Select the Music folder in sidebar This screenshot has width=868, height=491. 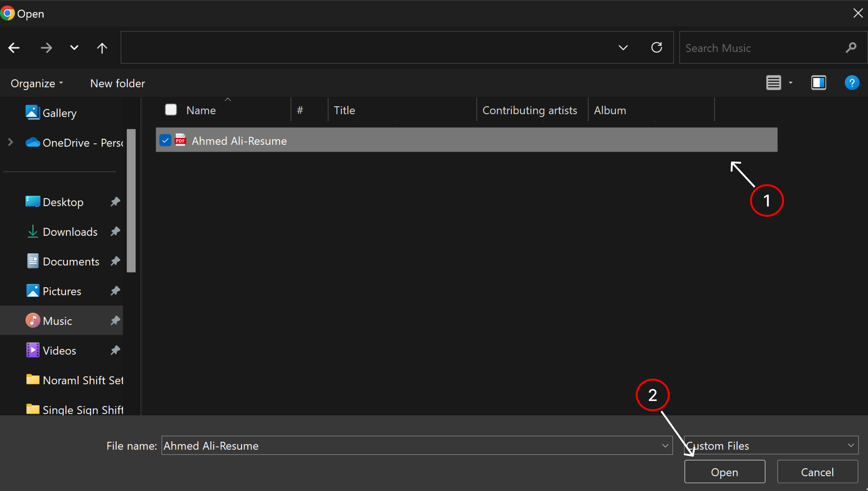coord(61,320)
